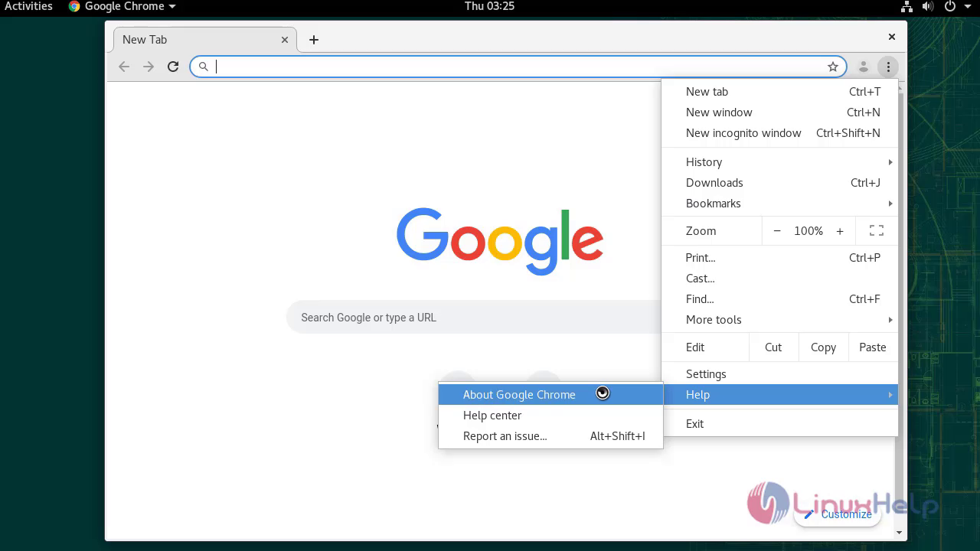This screenshot has height=551, width=980.
Task: Click the fullscreen icon in Zoom row
Action: pyautogui.click(x=877, y=230)
